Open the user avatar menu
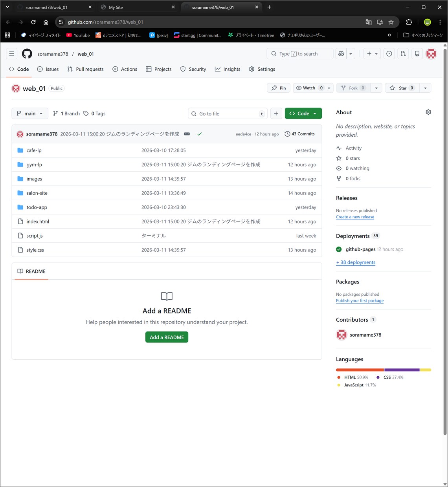This screenshot has width=448, height=487. point(431,54)
